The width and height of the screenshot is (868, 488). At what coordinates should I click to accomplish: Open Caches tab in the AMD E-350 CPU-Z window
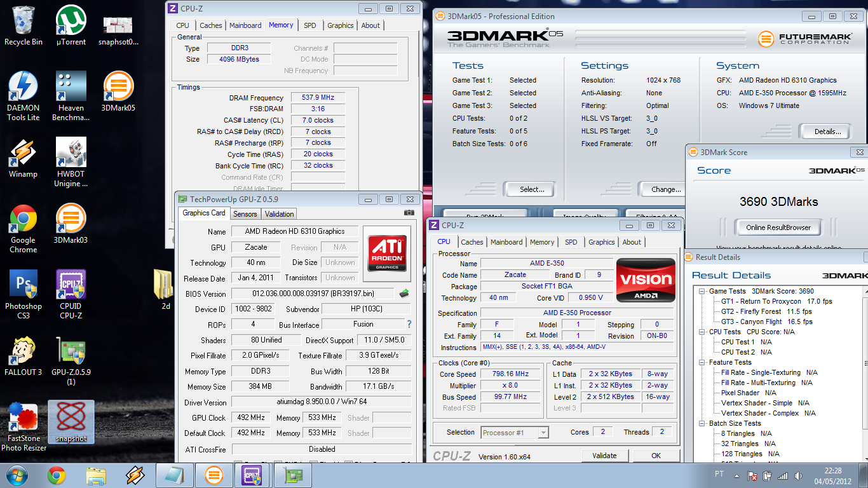coord(472,242)
